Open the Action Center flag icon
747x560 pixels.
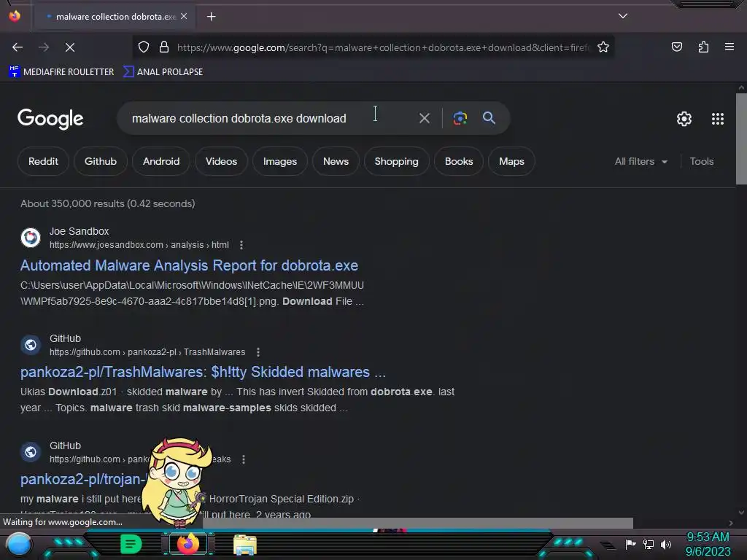pyautogui.click(x=630, y=544)
